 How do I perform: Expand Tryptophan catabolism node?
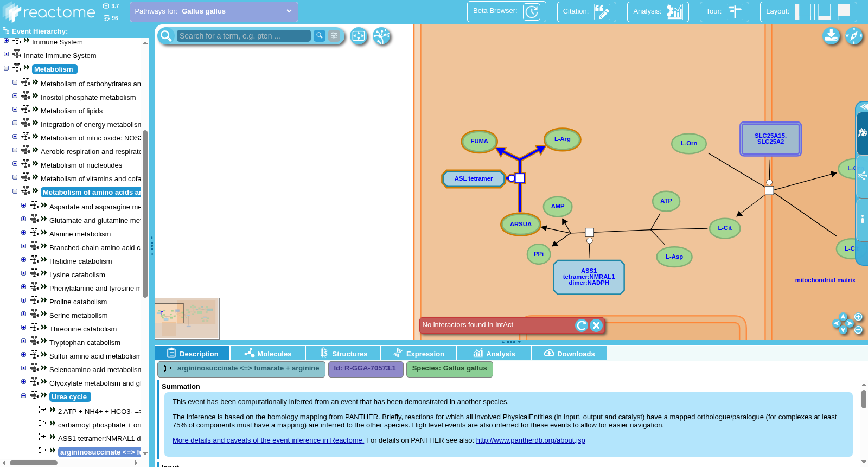[x=23, y=341]
